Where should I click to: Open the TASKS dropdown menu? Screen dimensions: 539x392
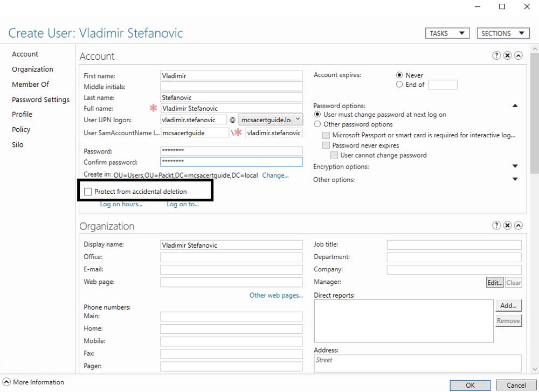tap(447, 33)
